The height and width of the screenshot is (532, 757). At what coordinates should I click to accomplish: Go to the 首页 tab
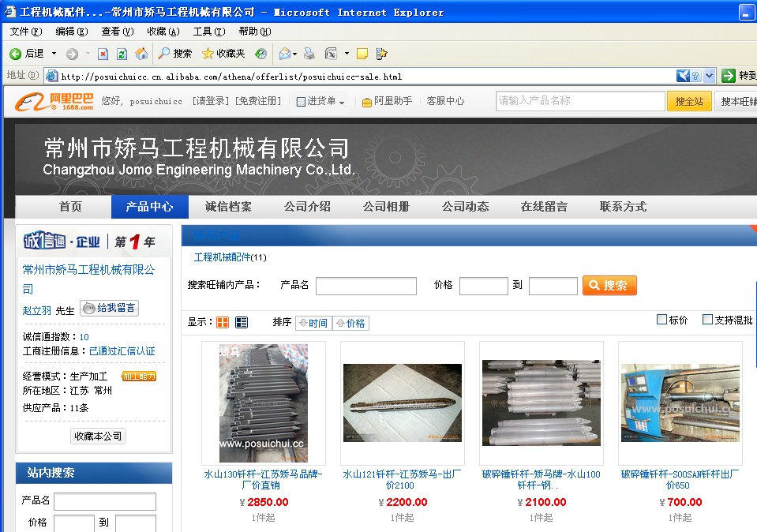70,207
